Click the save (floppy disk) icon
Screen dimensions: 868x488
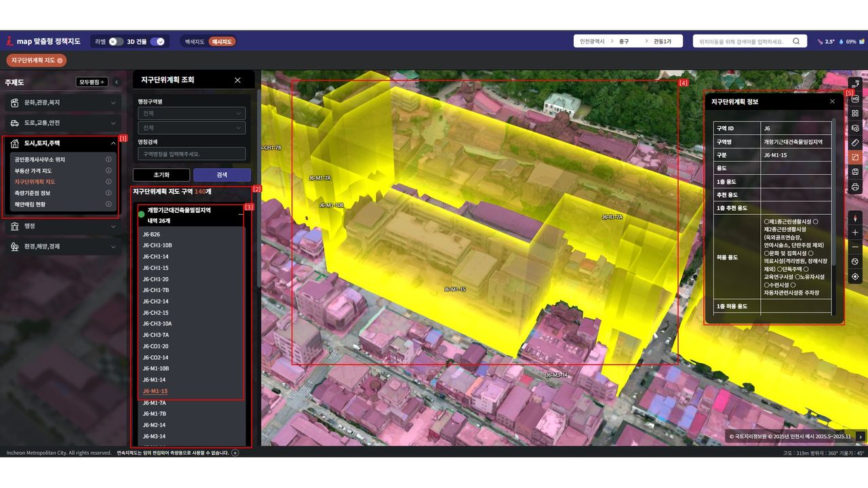855,172
